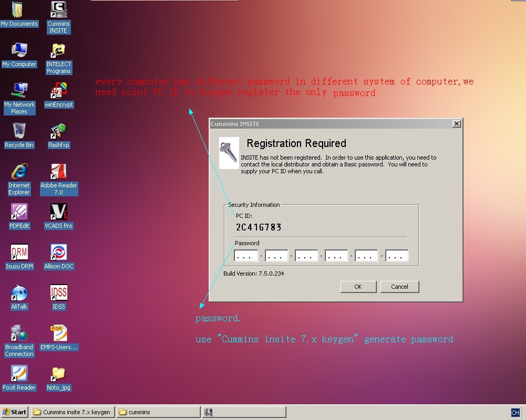This screenshot has height=420, width=526.
Task: Click the Isuzu DRM desktop icon
Action: (x=19, y=252)
